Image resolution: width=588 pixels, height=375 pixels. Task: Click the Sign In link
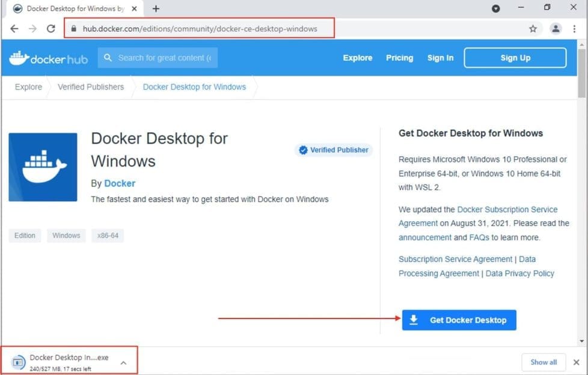click(x=440, y=58)
